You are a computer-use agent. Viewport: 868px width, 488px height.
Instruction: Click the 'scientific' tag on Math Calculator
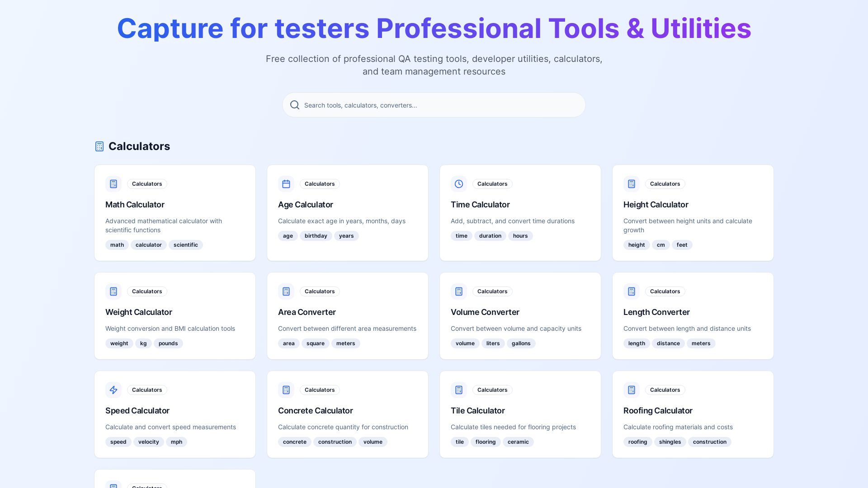pos(185,244)
